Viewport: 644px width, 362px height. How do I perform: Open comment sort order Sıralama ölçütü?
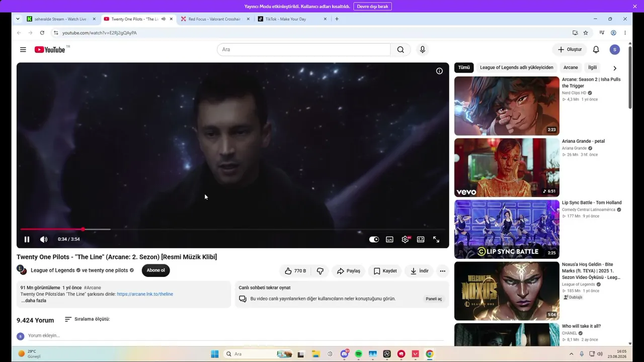[88, 319]
